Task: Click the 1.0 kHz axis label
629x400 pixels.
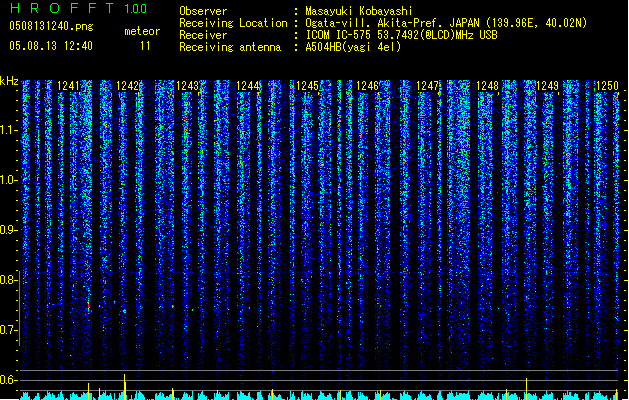Action: pyautogui.click(x=8, y=180)
